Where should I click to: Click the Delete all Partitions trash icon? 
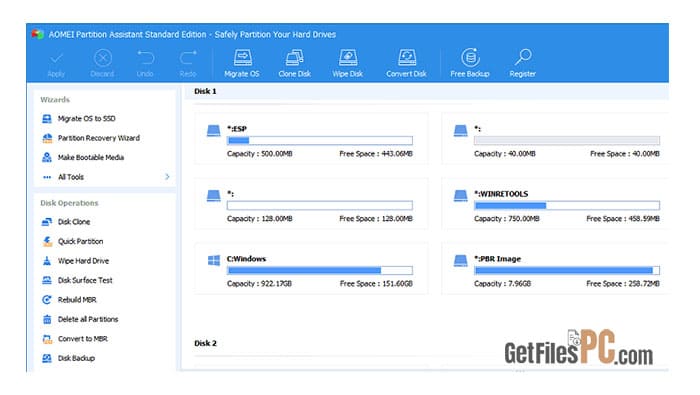pyautogui.click(x=47, y=320)
